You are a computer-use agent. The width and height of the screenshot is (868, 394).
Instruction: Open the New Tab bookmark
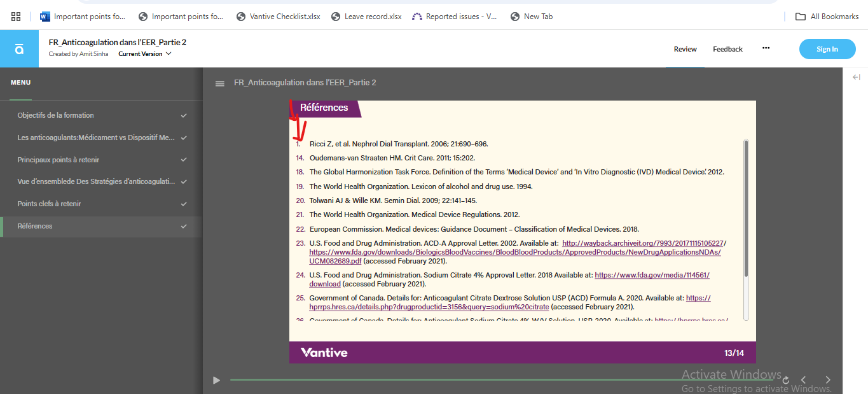click(531, 17)
